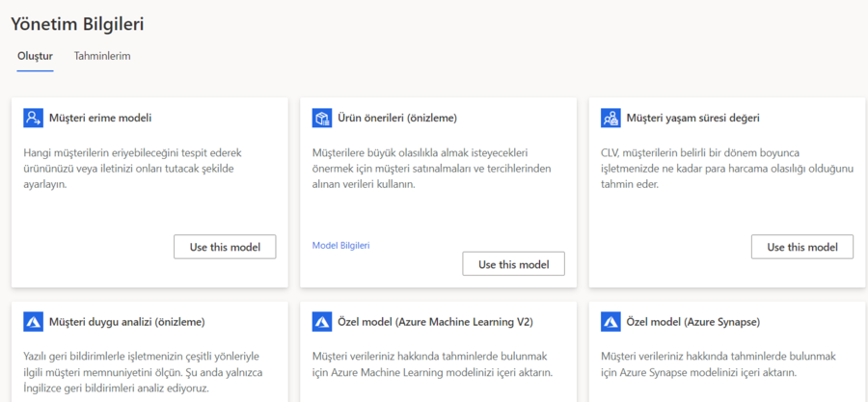This screenshot has height=402, width=868.
Task: Open the Model Bilgileri link
Action: (x=341, y=246)
